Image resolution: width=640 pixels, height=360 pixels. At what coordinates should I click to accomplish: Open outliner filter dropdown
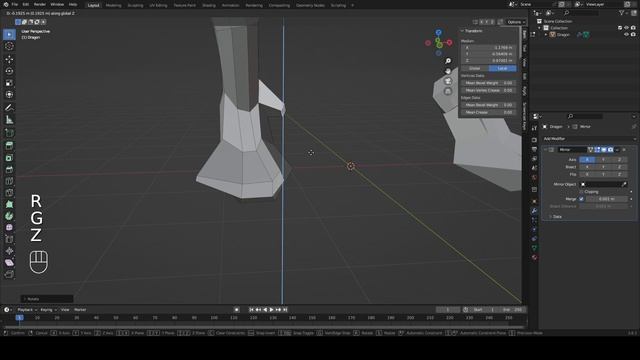pos(624,13)
